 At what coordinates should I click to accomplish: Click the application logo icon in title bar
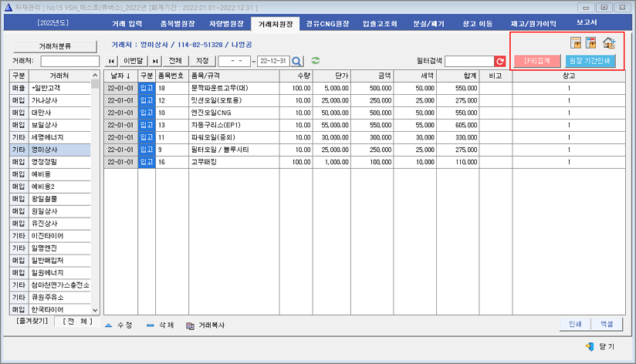coord(8,7)
